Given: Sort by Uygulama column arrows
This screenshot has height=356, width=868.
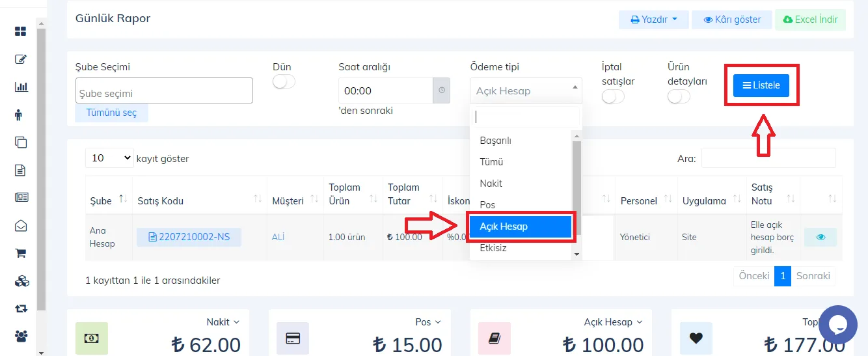Looking at the screenshot, I should 737,199.
